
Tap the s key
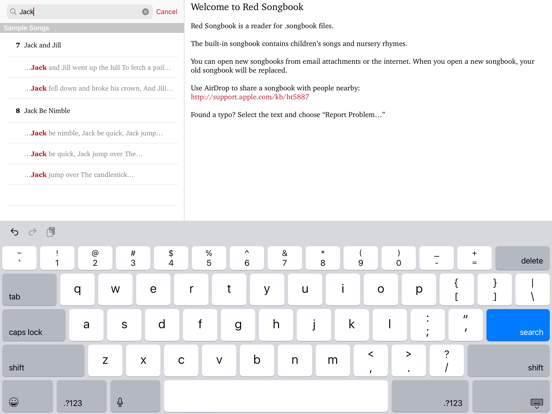click(124, 325)
